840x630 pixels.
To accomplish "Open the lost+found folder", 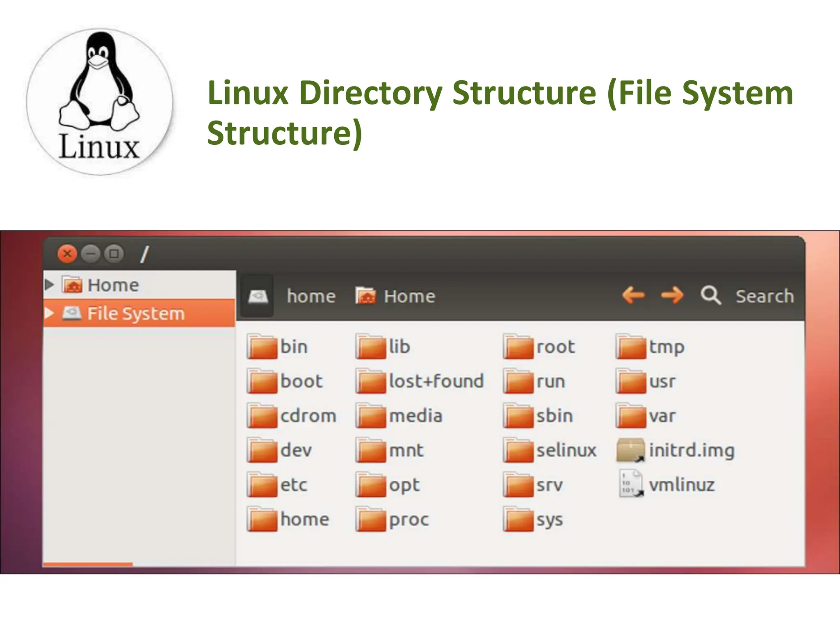I will click(371, 381).
